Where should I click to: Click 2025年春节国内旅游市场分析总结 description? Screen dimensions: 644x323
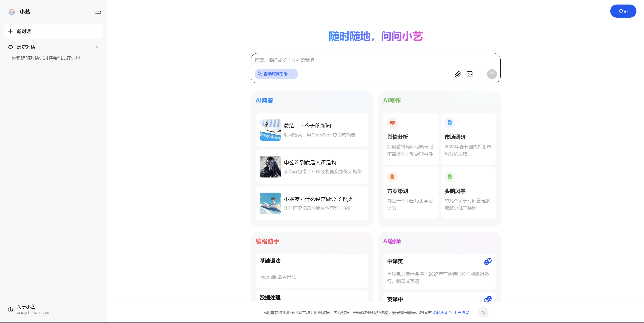468,150
